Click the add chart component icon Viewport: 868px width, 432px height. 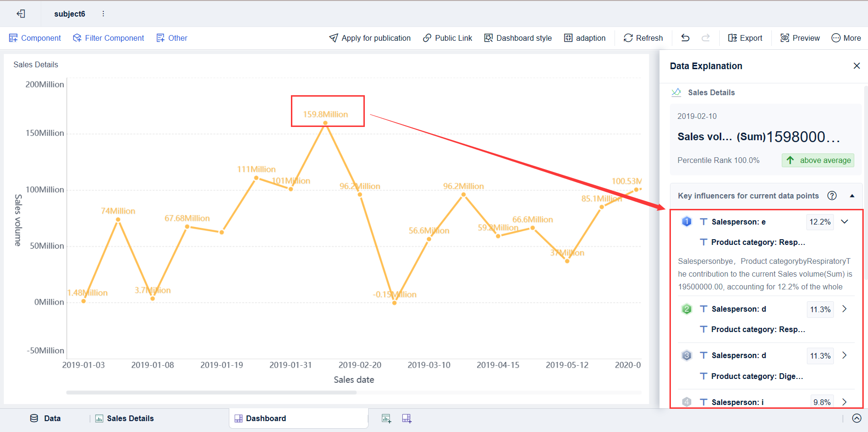click(x=386, y=418)
